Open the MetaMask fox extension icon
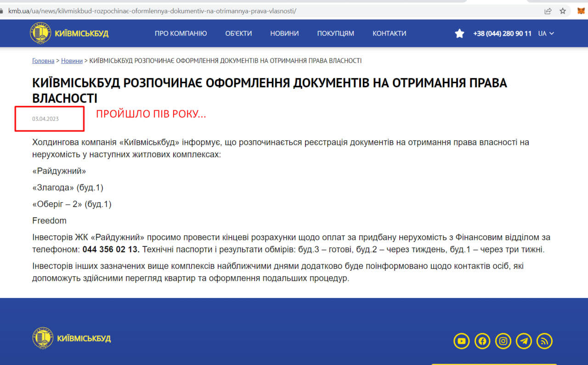 pyautogui.click(x=581, y=11)
